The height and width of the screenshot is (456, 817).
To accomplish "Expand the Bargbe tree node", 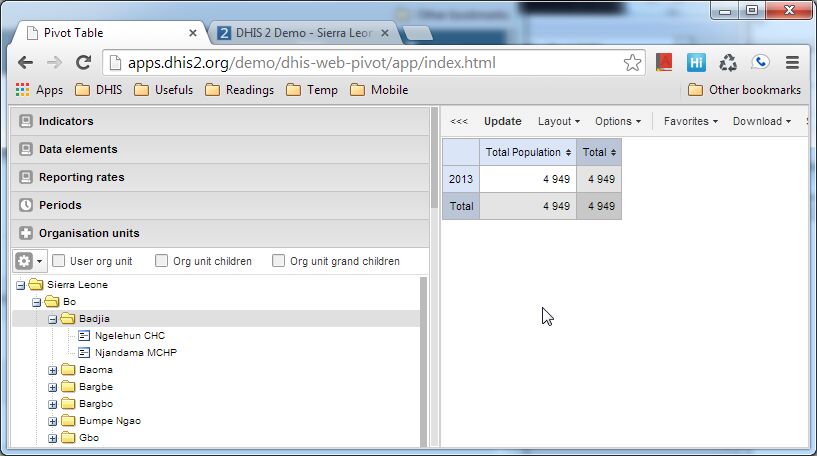I will [53, 387].
